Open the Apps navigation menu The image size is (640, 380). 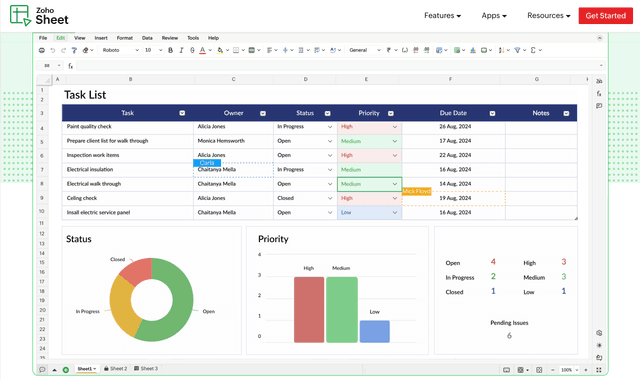point(494,16)
